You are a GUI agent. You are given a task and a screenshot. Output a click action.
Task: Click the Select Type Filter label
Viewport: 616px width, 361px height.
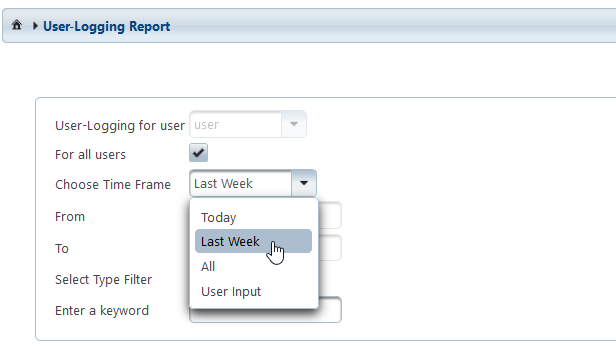tap(103, 280)
